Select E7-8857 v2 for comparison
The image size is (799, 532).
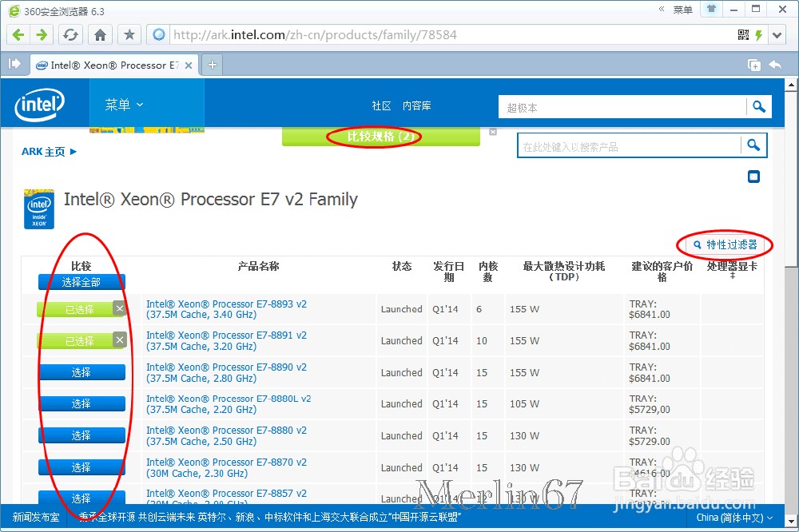pyautogui.click(x=81, y=498)
